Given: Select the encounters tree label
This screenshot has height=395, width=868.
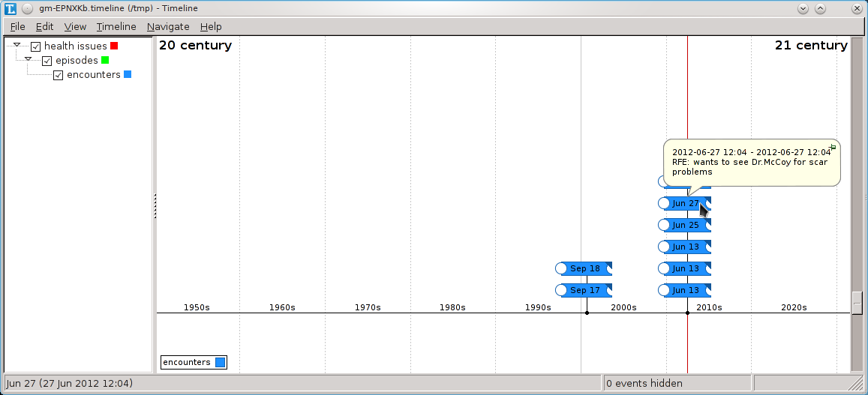Looking at the screenshot, I should click(x=94, y=75).
